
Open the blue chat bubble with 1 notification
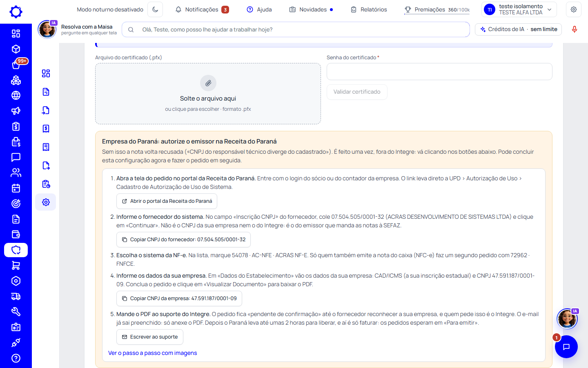(x=566, y=347)
